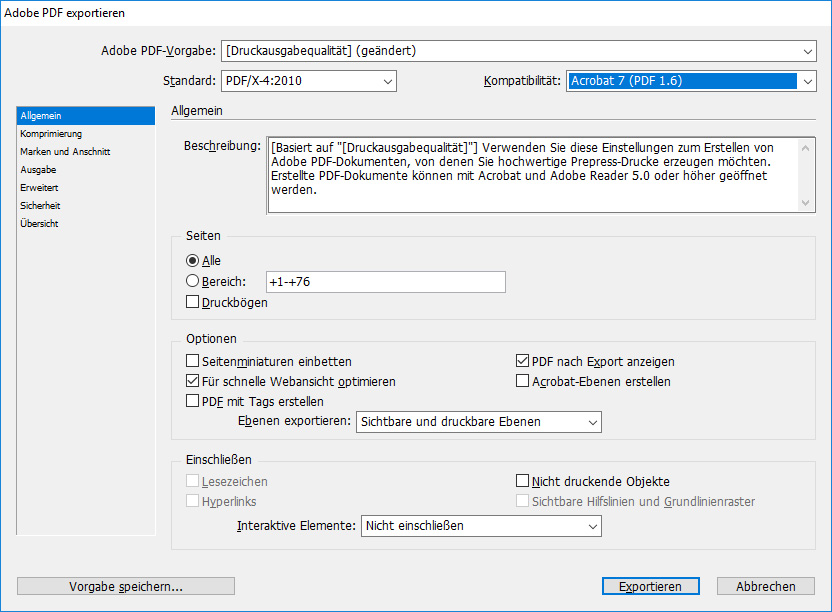The image size is (832, 612).
Task: Open the Ebenen exportieren dropdown
Action: click(478, 422)
